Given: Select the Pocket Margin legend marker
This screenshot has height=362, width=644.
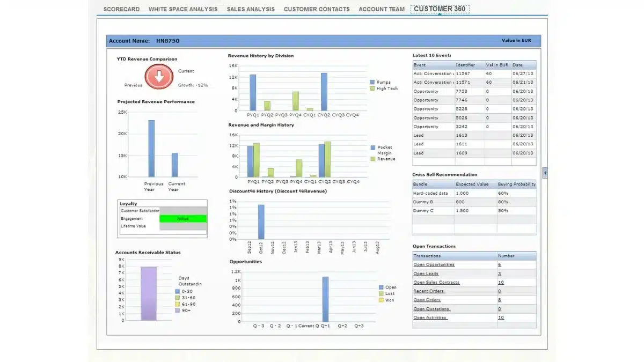Looking at the screenshot, I should 373,147.
